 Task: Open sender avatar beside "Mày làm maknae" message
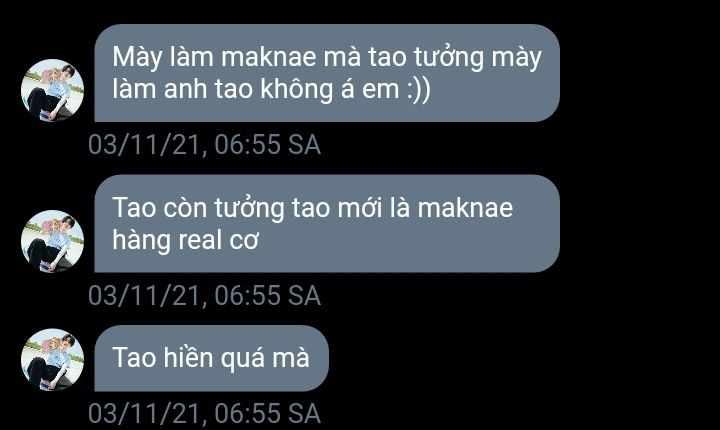pyautogui.click(x=52, y=90)
